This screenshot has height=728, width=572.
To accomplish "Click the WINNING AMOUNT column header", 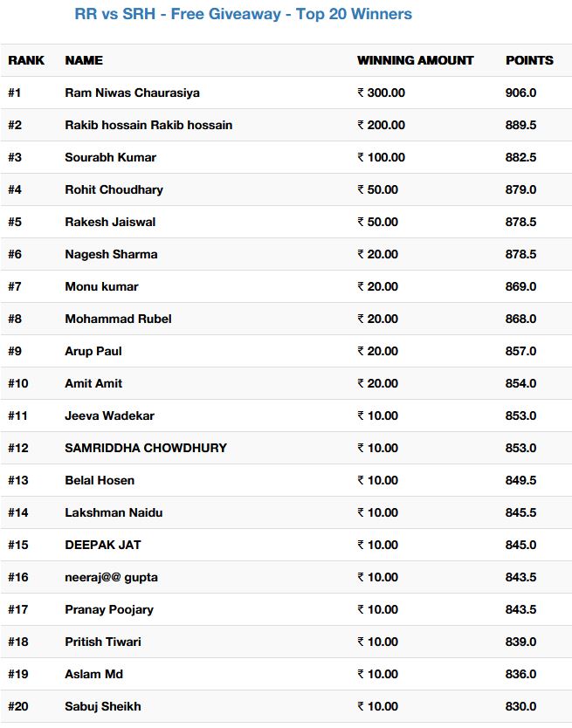I will pos(415,60).
